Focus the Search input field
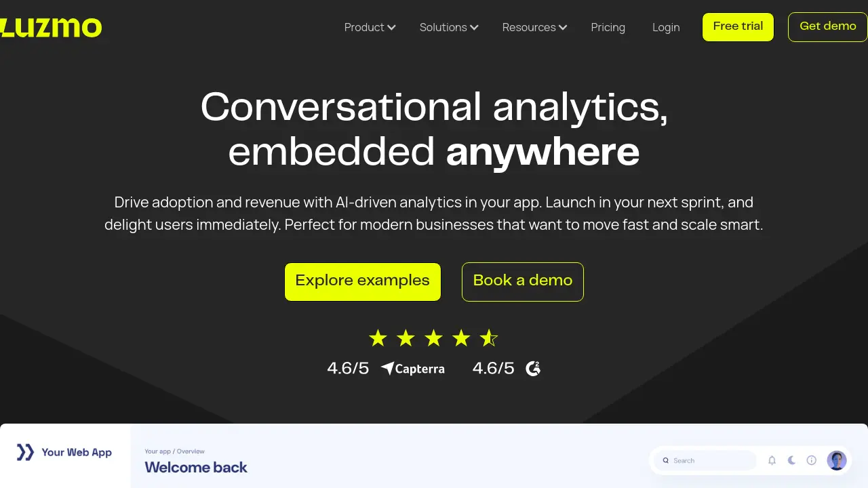868x488 pixels. [x=705, y=460]
